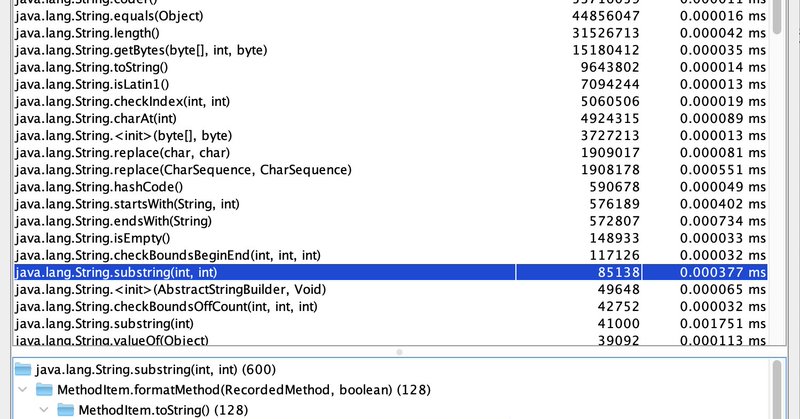Select the java.lang.String.length() row

coord(390,33)
